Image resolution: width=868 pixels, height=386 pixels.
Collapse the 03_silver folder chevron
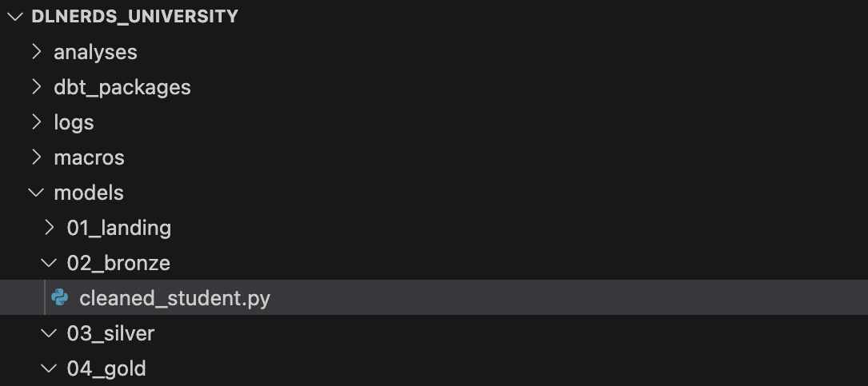(x=50, y=333)
